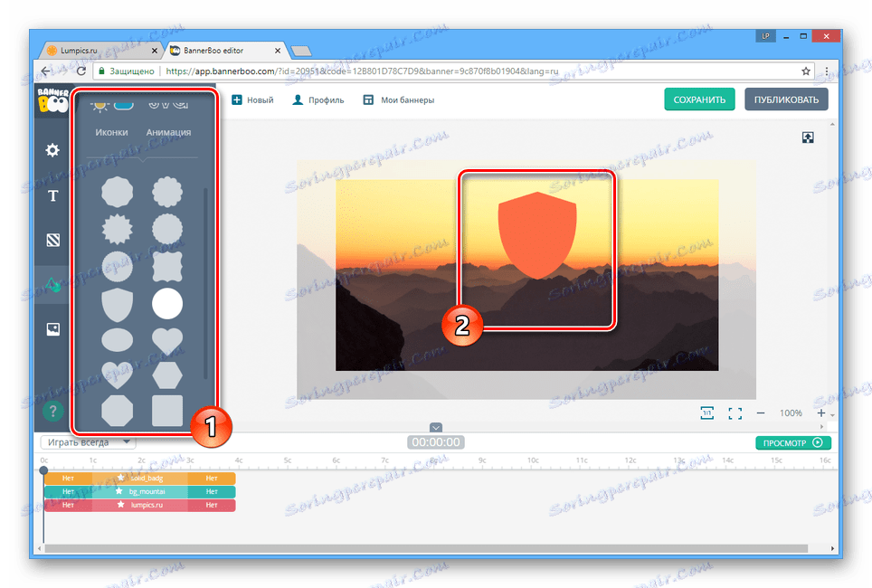Open Chrome menu three dots
Image resolution: width=872 pixels, height=588 pixels.
(x=827, y=71)
